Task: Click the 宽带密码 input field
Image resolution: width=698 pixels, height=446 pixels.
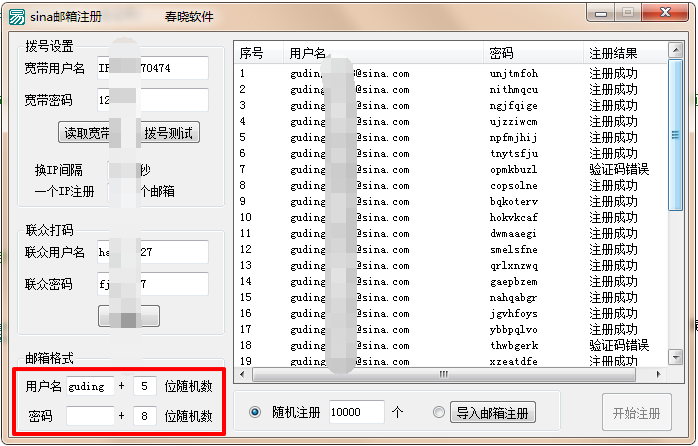Action: pyautogui.click(x=153, y=100)
